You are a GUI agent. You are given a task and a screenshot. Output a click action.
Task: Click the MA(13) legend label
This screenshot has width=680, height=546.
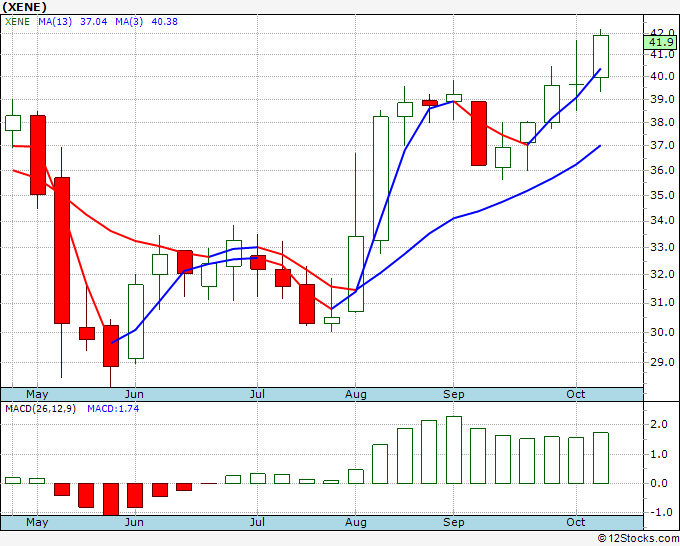(55, 22)
